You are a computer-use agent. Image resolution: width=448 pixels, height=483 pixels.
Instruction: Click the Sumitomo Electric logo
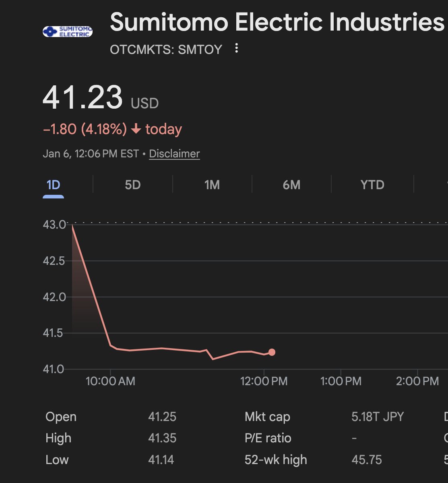point(68,32)
